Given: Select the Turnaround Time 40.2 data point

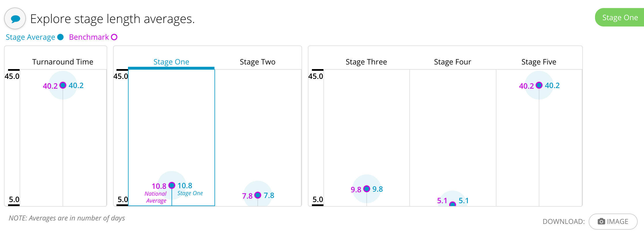Looking at the screenshot, I should [x=63, y=85].
